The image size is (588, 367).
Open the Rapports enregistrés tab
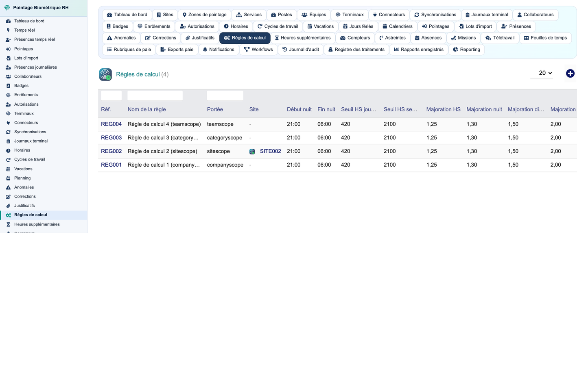[x=419, y=50]
